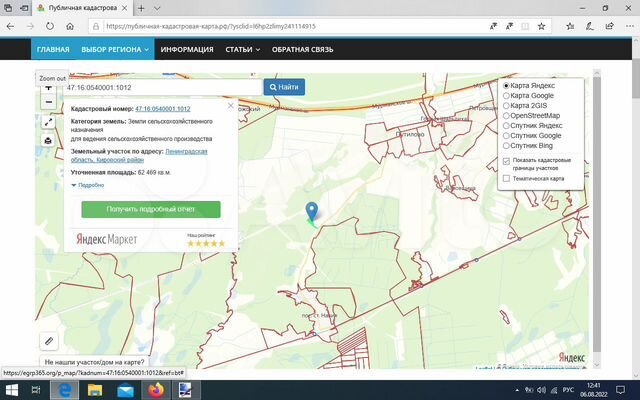Image resolution: width=640 pixels, height=400 pixels.
Task: Click the browser address bar
Action: tap(292, 26)
